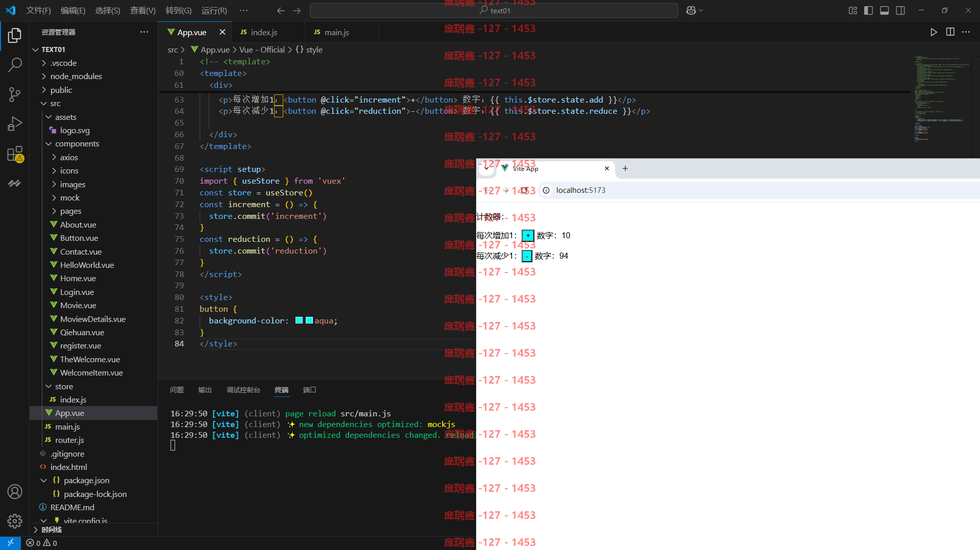
Task: Toggle the secondary side bar
Action: (x=900, y=10)
